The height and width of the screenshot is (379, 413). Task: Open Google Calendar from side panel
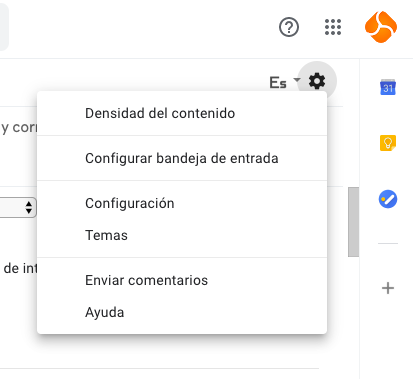[x=388, y=87]
